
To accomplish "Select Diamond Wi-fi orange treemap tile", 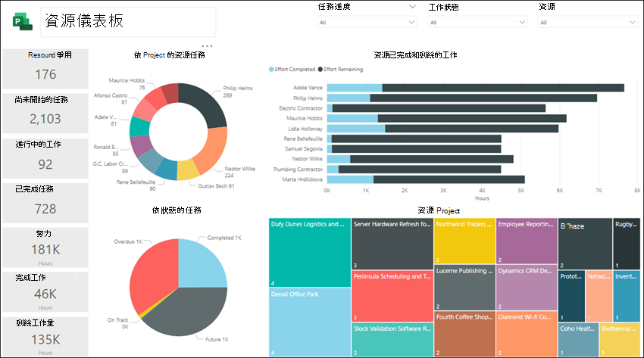I will point(527,335).
